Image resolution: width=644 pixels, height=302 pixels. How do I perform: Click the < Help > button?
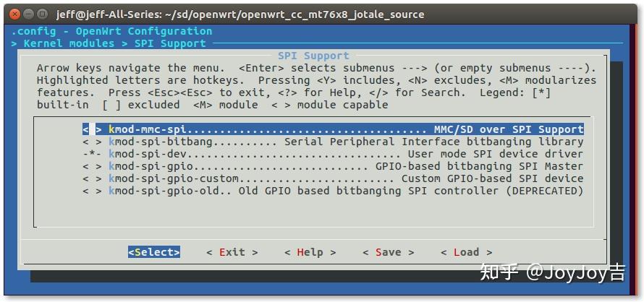310,252
